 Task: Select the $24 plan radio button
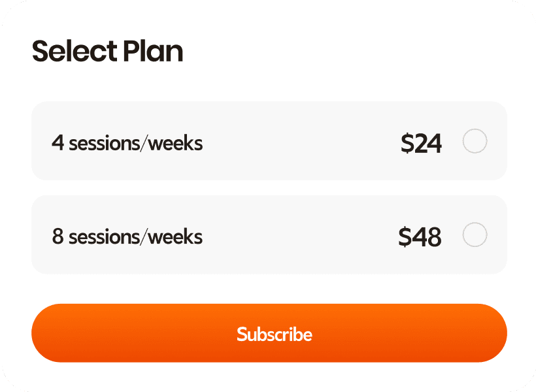475,141
